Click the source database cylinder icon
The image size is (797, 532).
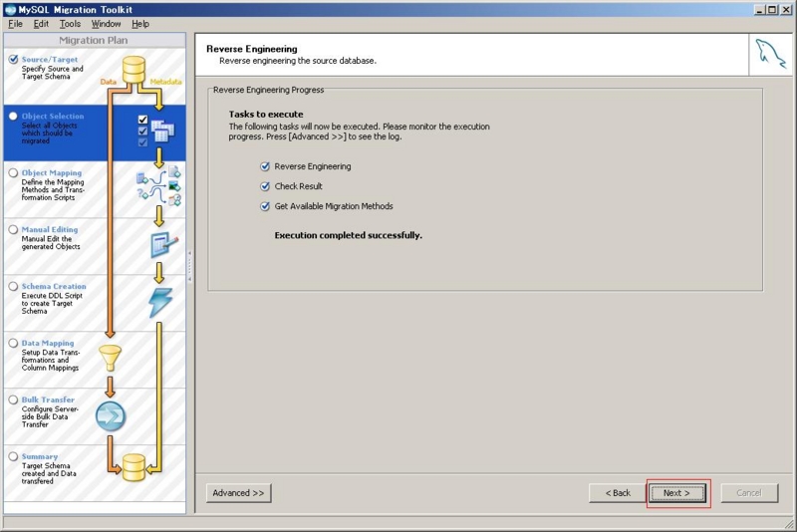(x=133, y=69)
